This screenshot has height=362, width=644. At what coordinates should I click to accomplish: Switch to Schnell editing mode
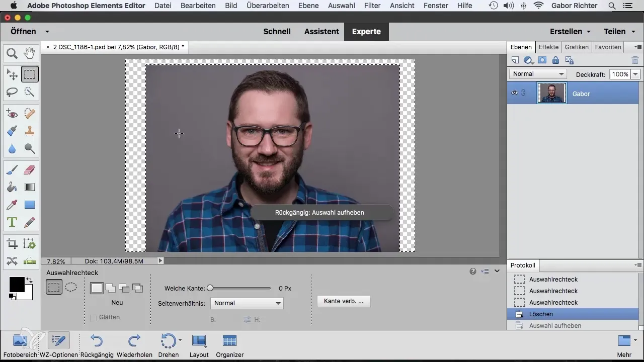[277, 31]
